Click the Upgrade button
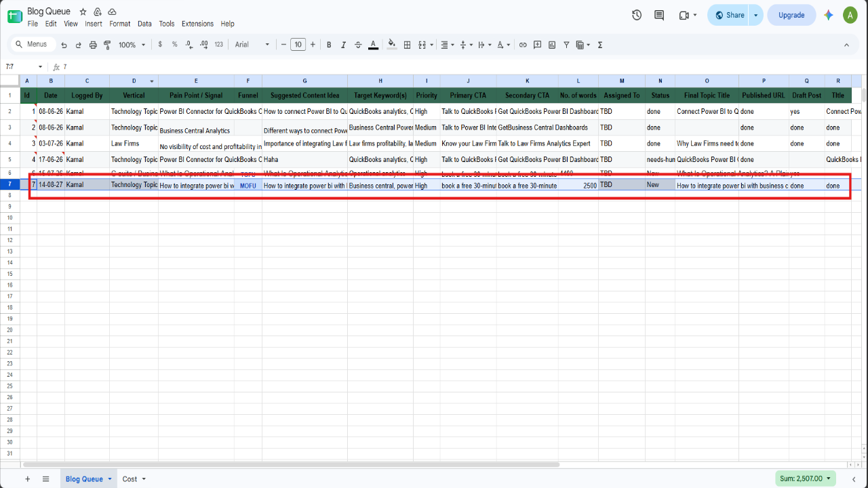The width and height of the screenshot is (868, 488). pos(791,15)
